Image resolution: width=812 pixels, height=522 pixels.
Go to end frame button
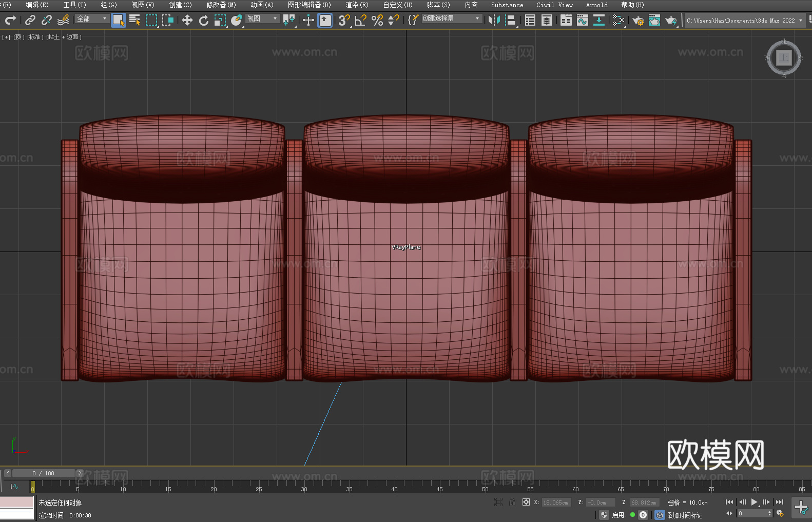780,502
